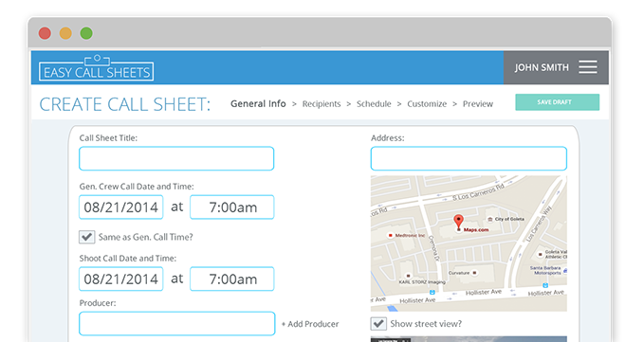Click the Add Producer link
644x342 pixels.
coord(310,324)
